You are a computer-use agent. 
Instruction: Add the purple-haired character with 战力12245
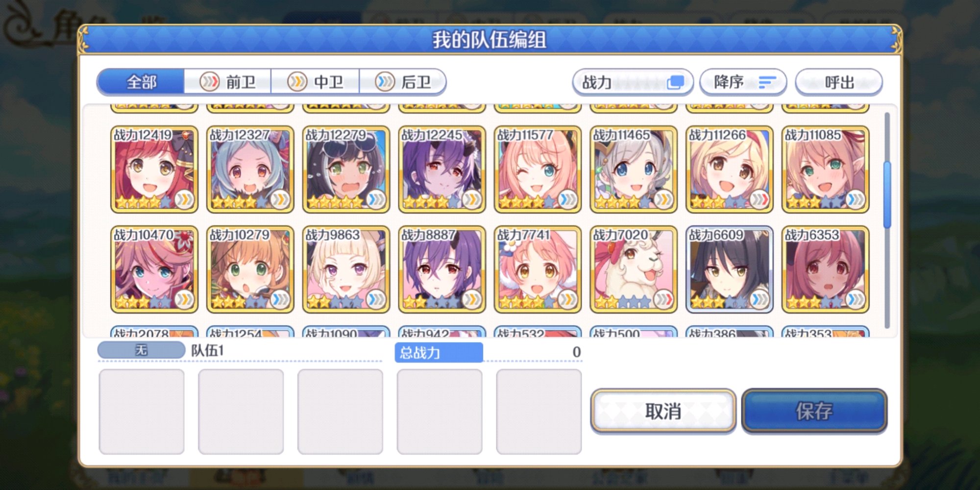coord(442,169)
